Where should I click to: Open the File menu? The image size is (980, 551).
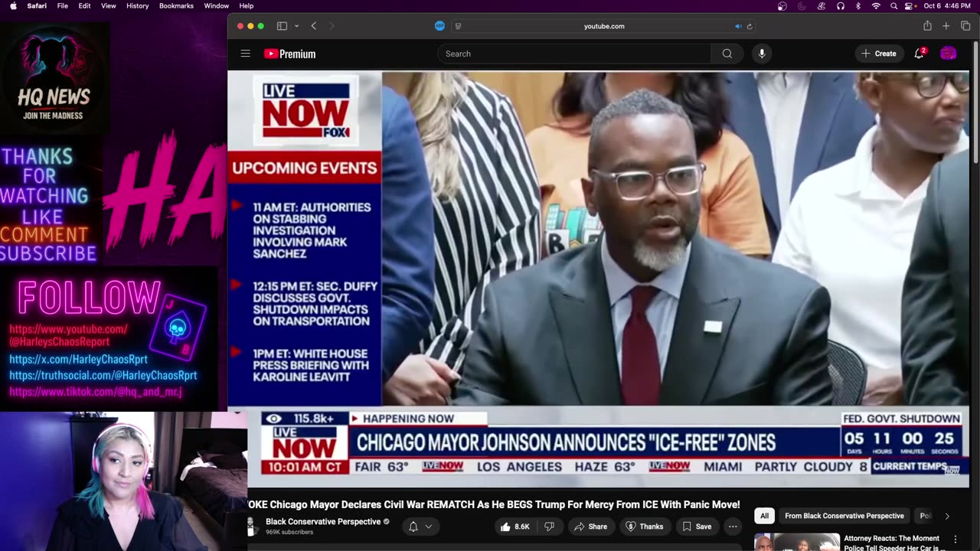pyautogui.click(x=63, y=5)
